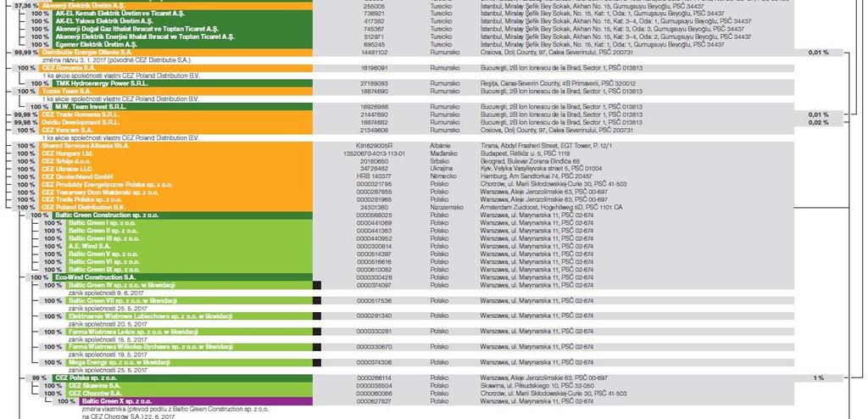Viewport: 868px width, 419px height.
Task: Click Shared Services Albania Sh.A.
Action: [86, 145]
